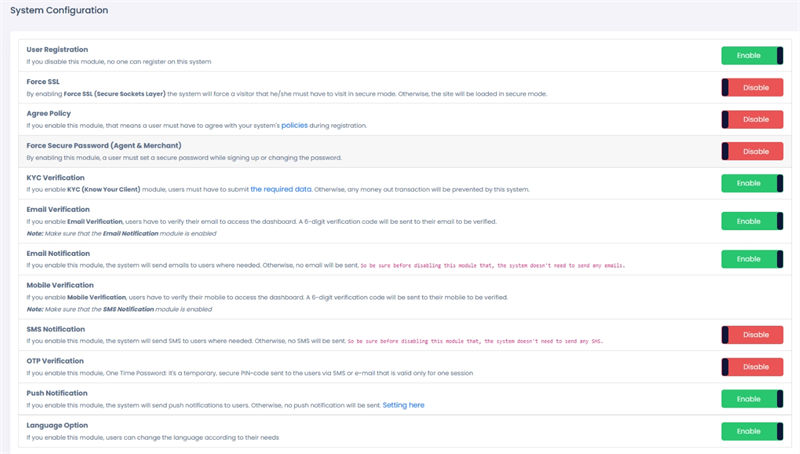Open the Push Notification Setting here link
Screen dimensions: 800x454
(x=403, y=405)
